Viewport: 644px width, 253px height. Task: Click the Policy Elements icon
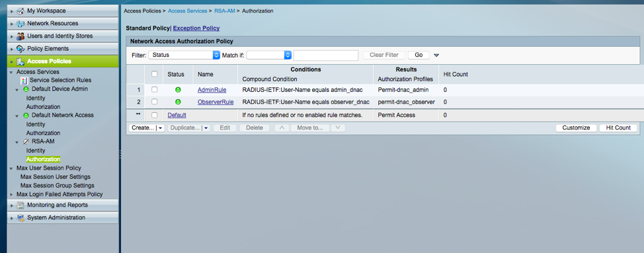pos(20,49)
